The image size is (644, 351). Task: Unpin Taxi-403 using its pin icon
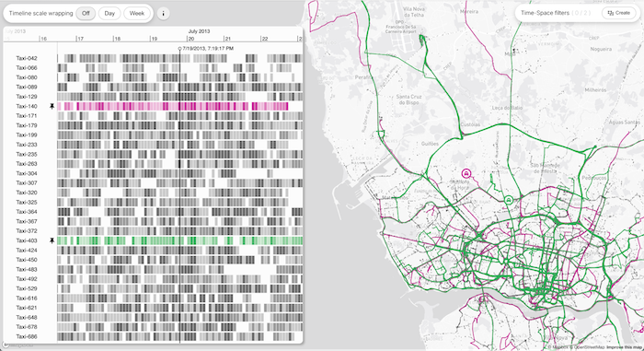point(52,240)
